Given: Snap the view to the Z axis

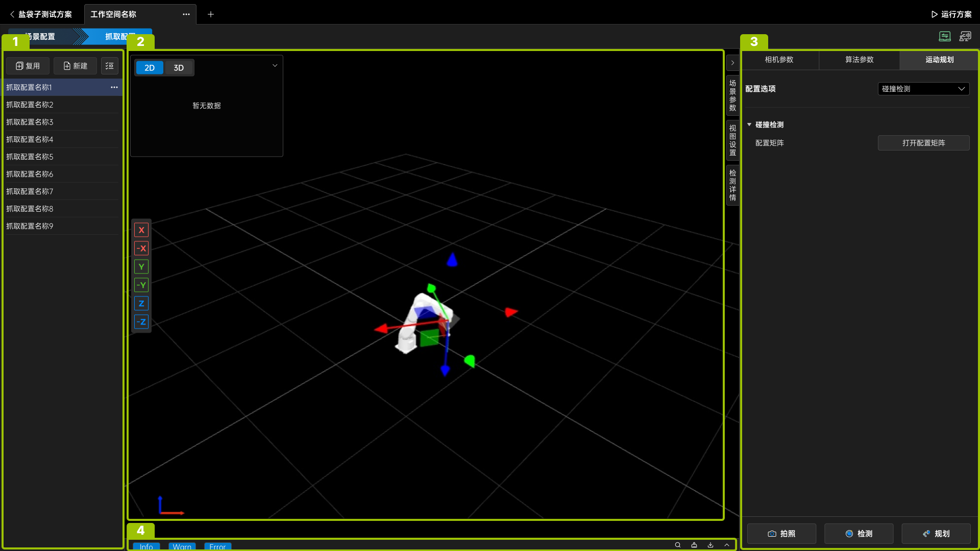Looking at the screenshot, I should [141, 304].
